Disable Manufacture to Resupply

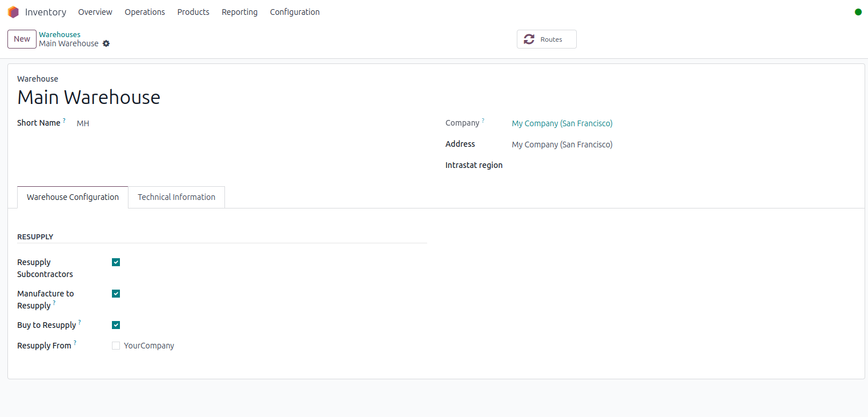tap(116, 293)
